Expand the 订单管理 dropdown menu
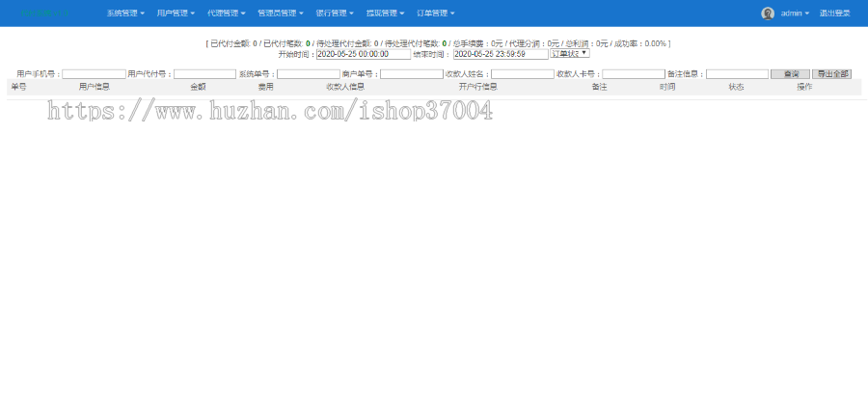Image resolution: width=868 pixels, height=403 pixels. tap(436, 13)
